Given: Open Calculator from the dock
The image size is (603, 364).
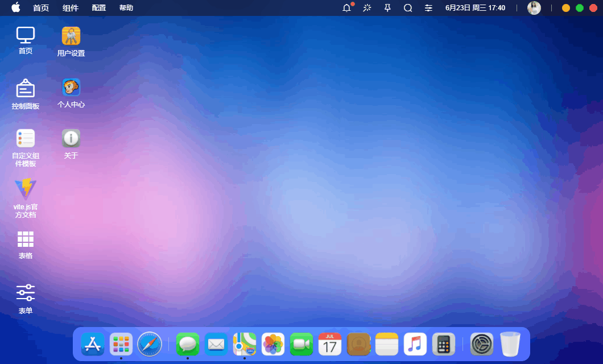Looking at the screenshot, I should (x=444, y=344).
